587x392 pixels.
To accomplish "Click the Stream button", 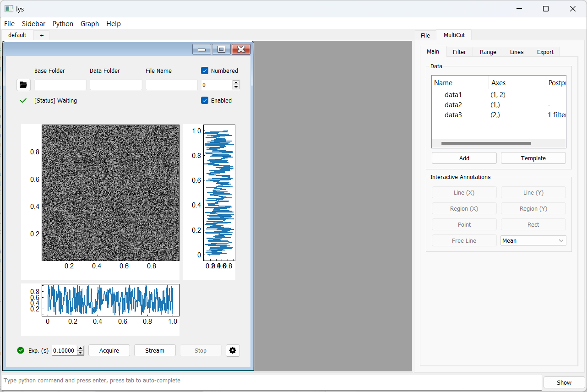I will 155,350.
